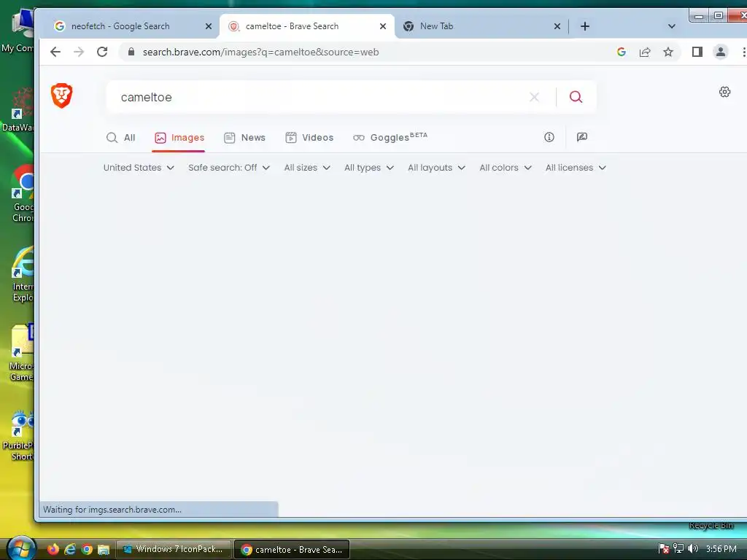Switch to Windows 7 IconPack taskbar window
This screenshot has width=747, height=560.
click(174, 549)
